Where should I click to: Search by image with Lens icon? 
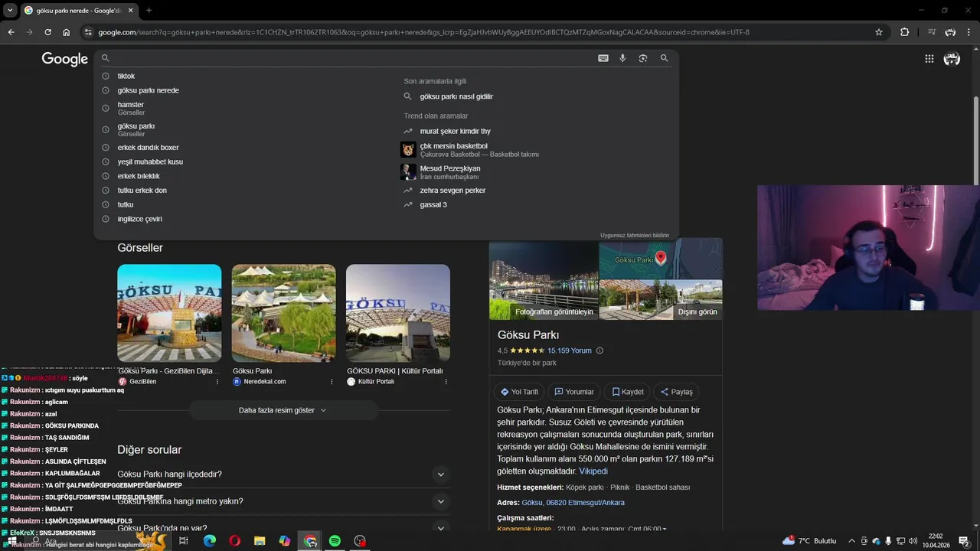point(643,58)
